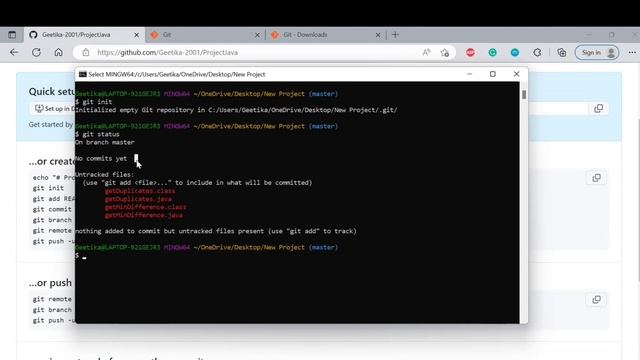Screen dimensions: 640x360
Task: Click the getDuplicates.java file name
Action: [138, 199]
